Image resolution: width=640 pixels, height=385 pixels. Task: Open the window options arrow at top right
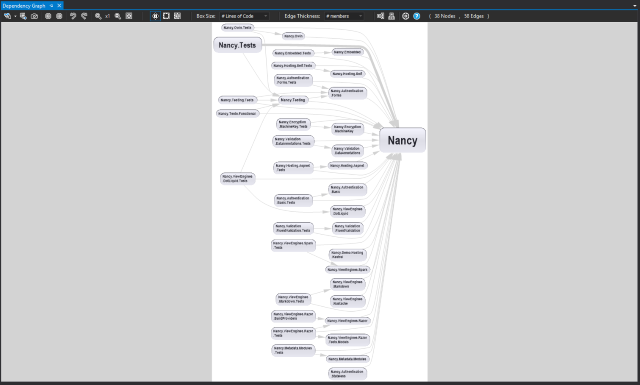pos(635,6)
